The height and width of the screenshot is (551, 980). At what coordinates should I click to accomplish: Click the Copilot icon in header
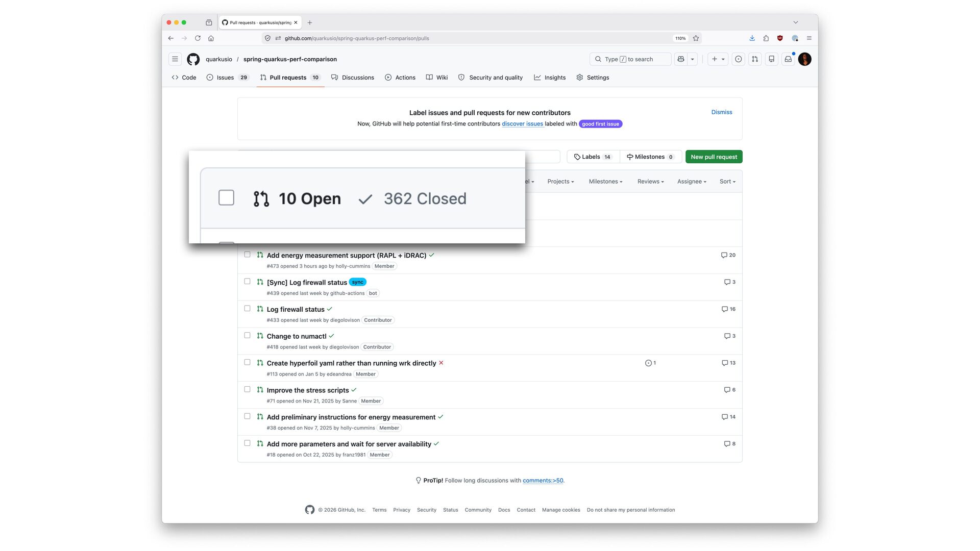(x=681, y=59)
